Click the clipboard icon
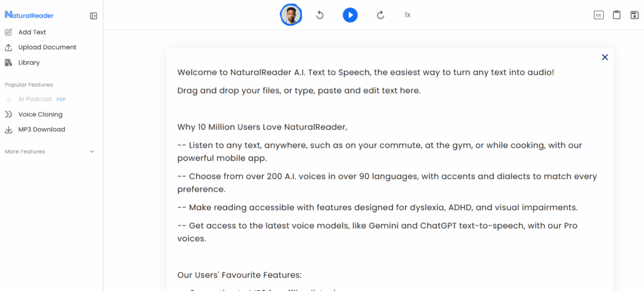The width and height of the screenshot is (644, 291). click(616, 15)
